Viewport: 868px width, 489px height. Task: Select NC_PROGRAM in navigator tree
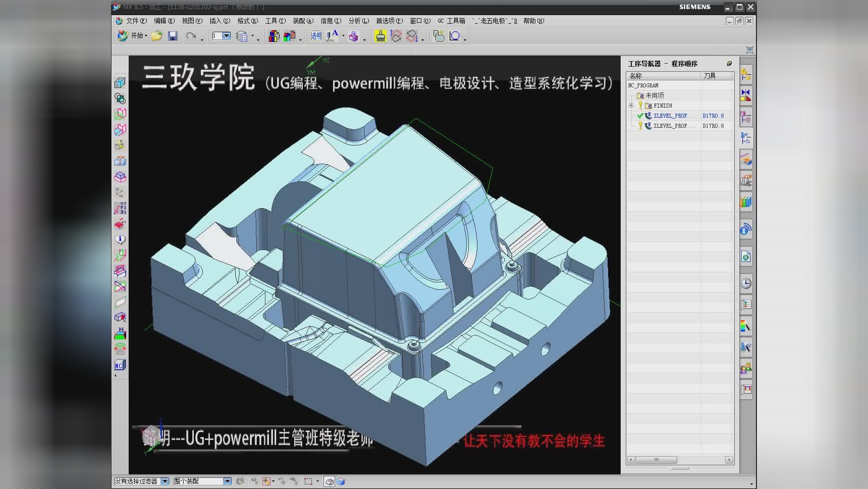(x=643, y=85)
